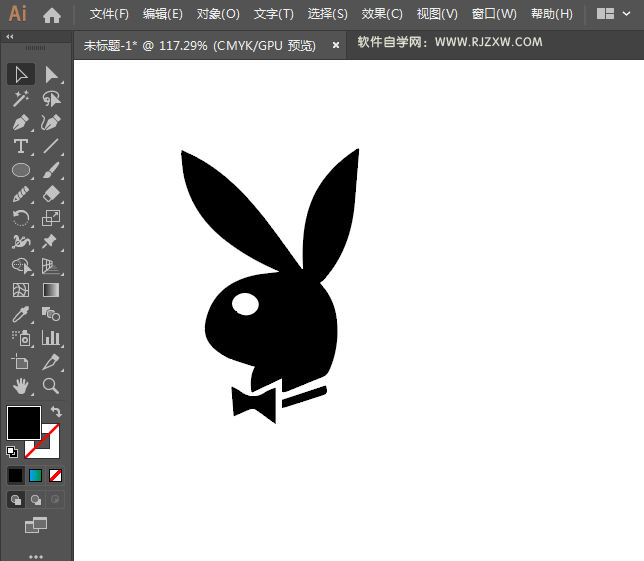This screenshot has height=561, width=644.
Task: Select the Width warp tool
Action: [21, 242]
